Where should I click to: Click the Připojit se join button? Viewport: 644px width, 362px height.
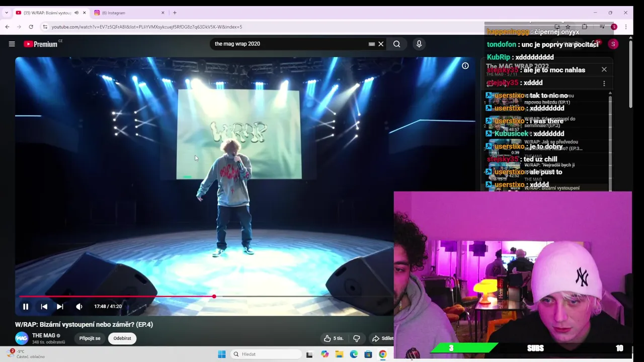(90, 338)
